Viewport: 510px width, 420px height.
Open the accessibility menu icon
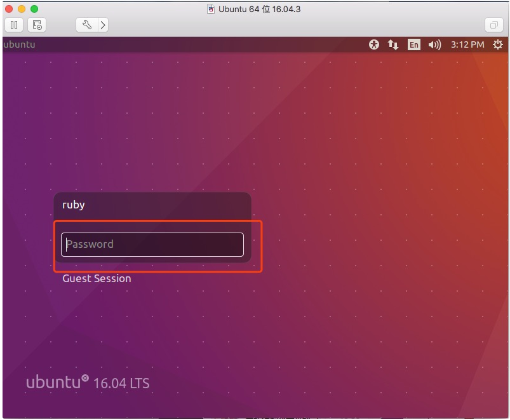point(374,44)
